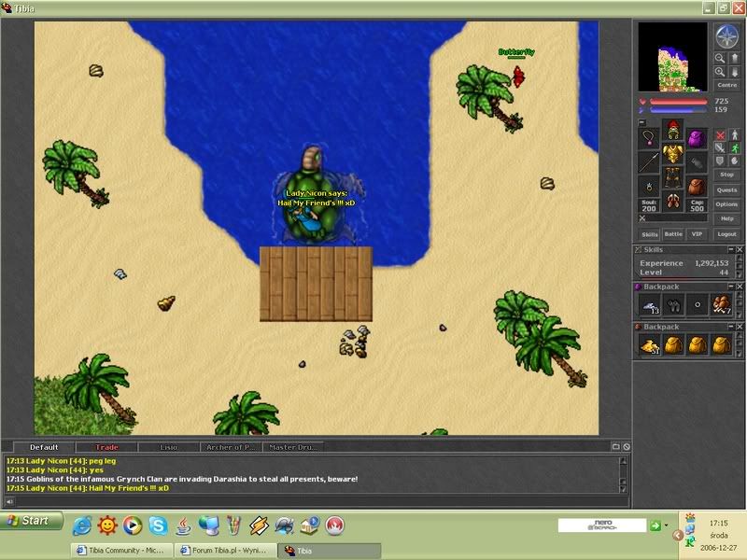Close the purple Backpack panel
747x560 pixels.
click(x=740, y=287)
